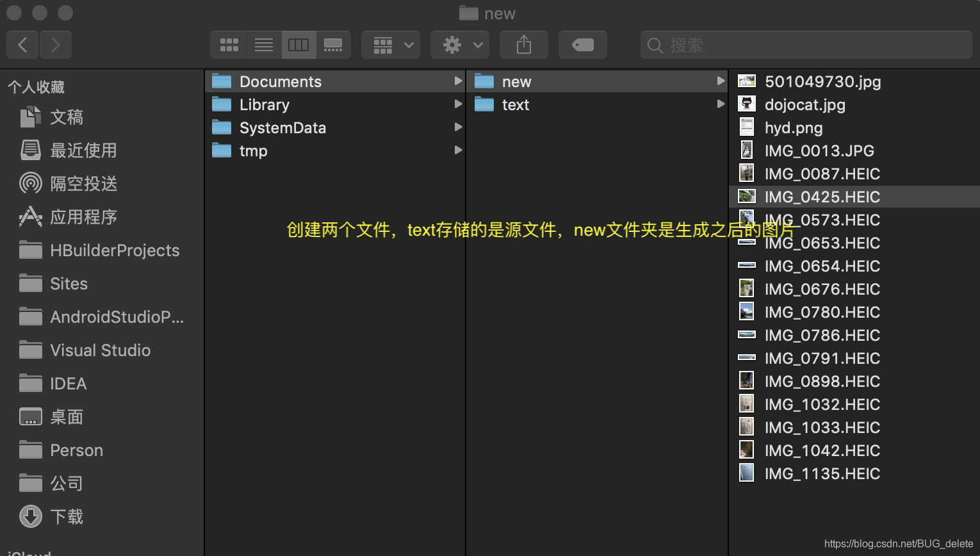
Task: Expand the Library folder arrow
Action: 458,104
